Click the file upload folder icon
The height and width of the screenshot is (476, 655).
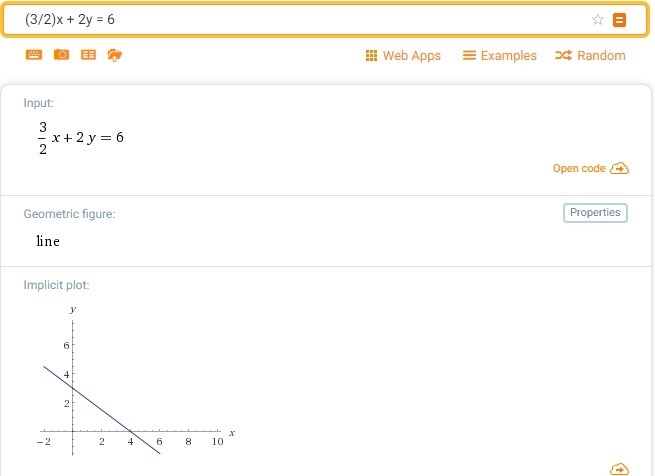[114, 55]
